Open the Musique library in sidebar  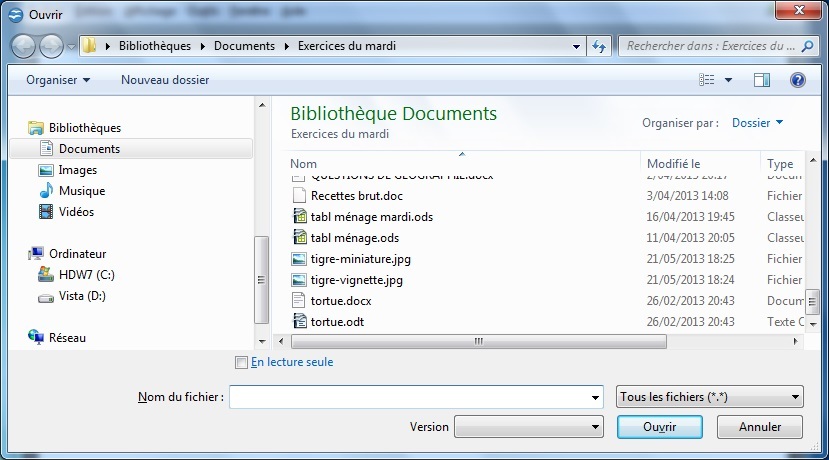[81, 191]
